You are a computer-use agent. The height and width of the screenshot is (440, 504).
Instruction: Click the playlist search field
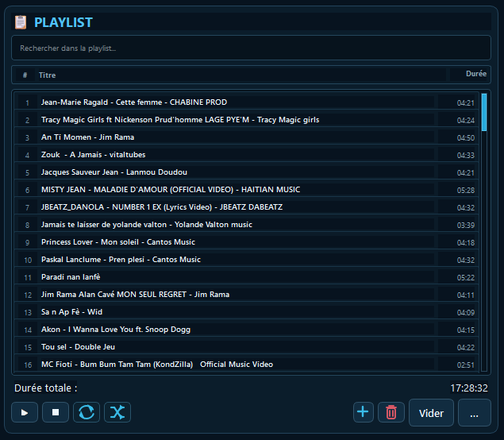point(251,48)
